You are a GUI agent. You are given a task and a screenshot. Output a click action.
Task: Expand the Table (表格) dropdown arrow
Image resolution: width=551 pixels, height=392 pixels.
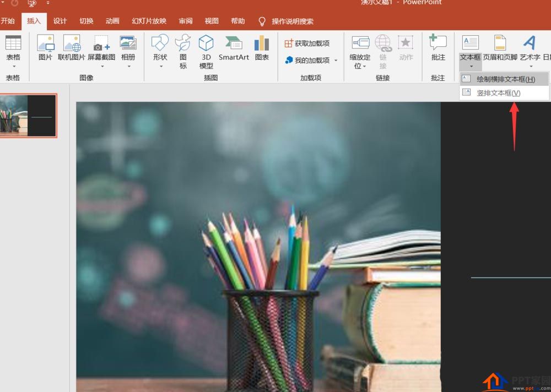[14, 66]
